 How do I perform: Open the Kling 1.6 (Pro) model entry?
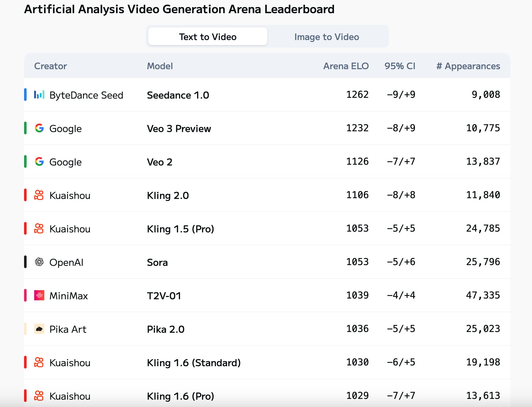click(181, 396)
